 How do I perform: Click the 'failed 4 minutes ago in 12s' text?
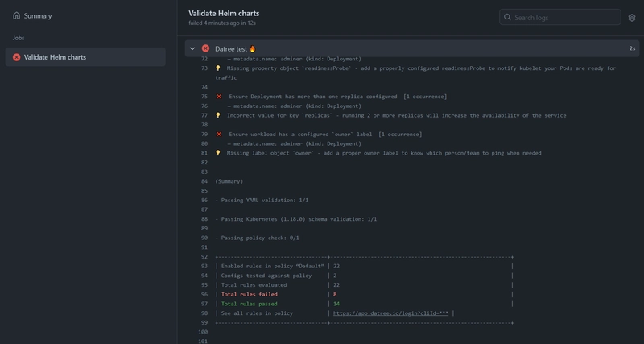click(x=222, y=23)
